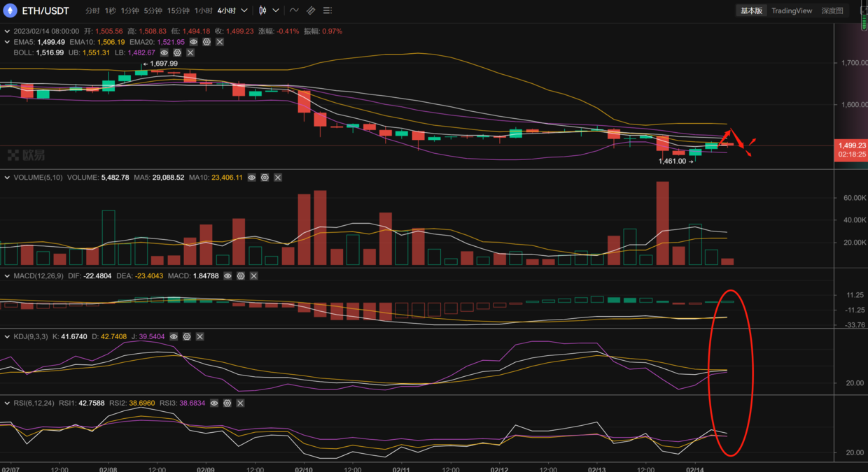The width and height of the screenshot is (868, 472).
Task: Click the 振幅 value 0.97%
Action: coord(332,31)
